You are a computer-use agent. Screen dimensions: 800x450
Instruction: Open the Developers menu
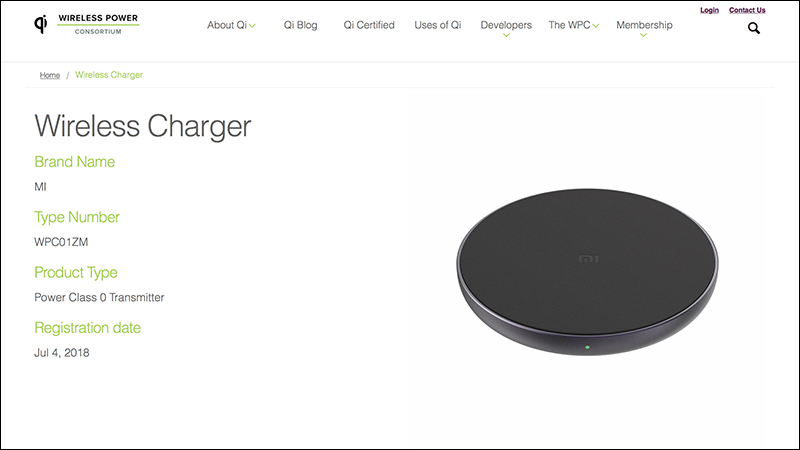point(506,25)
